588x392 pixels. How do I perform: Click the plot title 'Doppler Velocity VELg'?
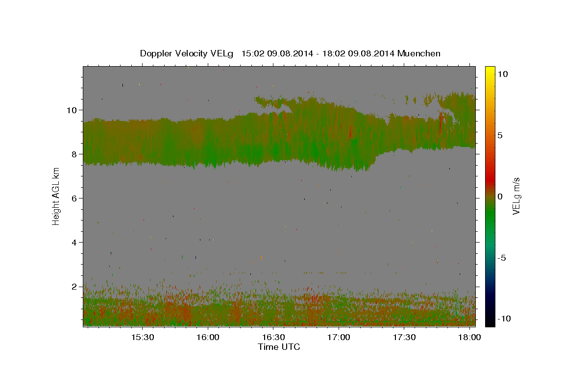point(187,53)
